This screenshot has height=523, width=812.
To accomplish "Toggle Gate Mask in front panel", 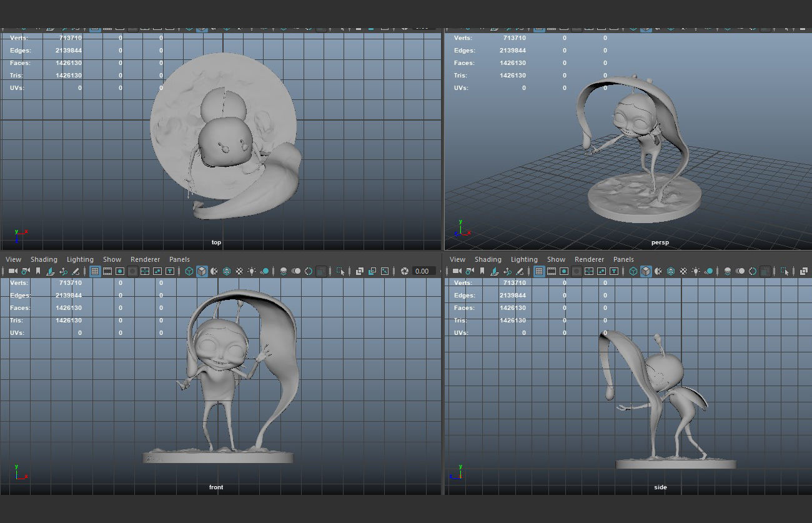I will [132, 271].
